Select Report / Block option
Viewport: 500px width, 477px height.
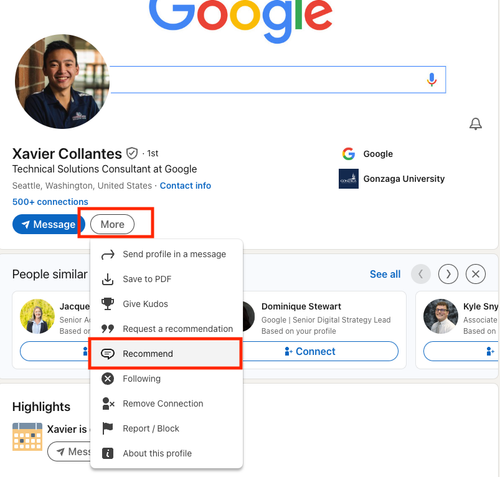166,428
